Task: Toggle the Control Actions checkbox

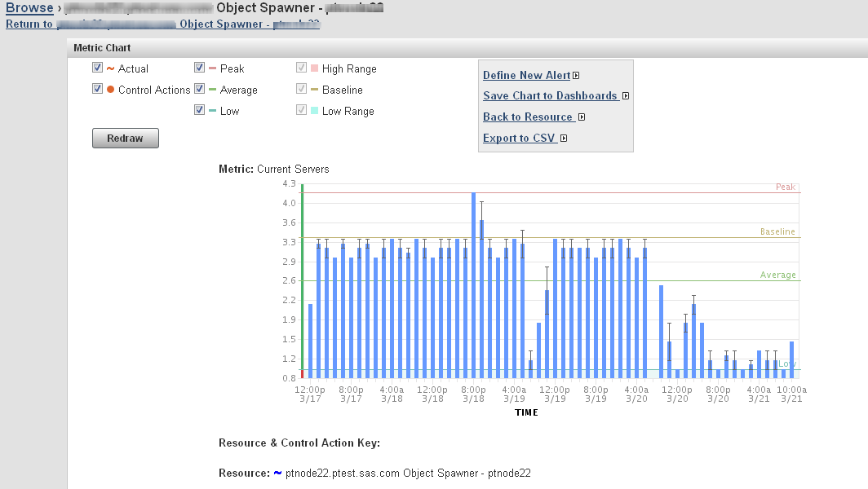Action: 97,88
